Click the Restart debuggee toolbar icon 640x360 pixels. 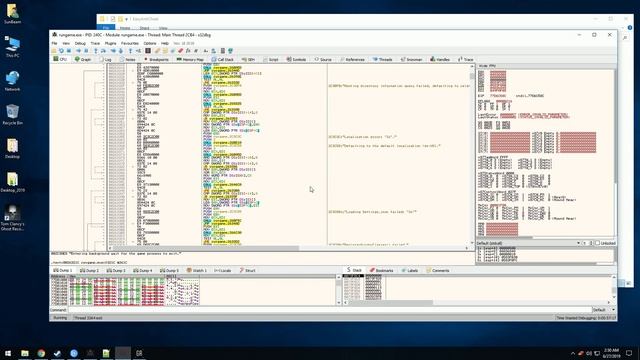click(x=61, y=51)
